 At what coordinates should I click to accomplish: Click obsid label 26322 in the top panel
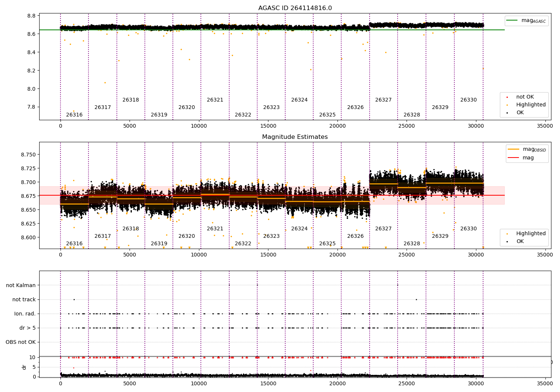click(x=243, y=115)
